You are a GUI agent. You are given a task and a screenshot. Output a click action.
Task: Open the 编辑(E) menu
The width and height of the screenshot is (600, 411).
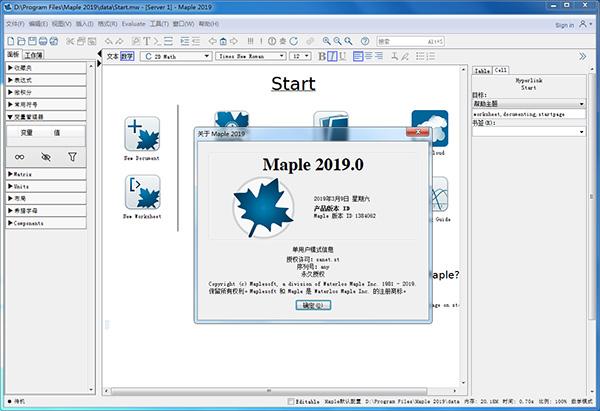pos(38,24)
